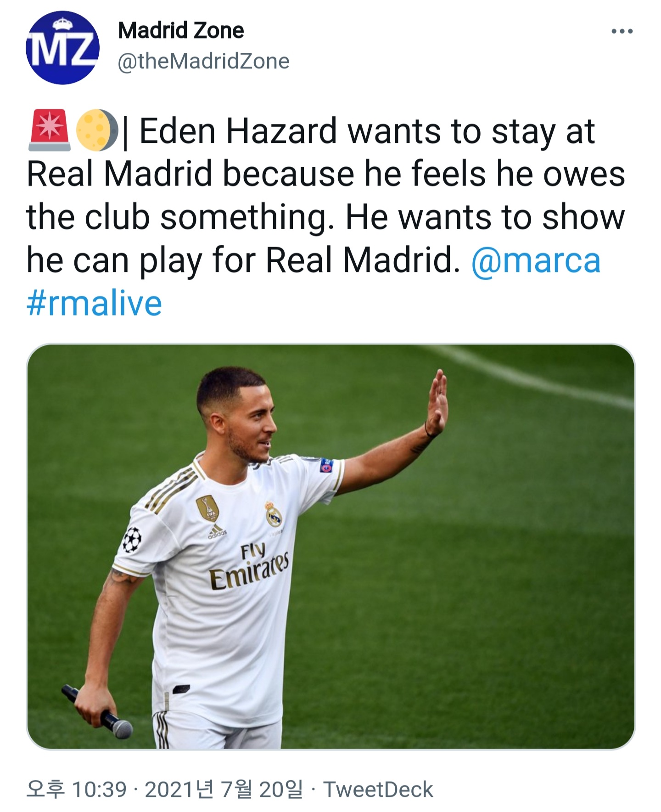Open the #rmalive hashtag
The height and width of the screenshot is (812, 661).
pyautogui.click(x=95, y=304)
